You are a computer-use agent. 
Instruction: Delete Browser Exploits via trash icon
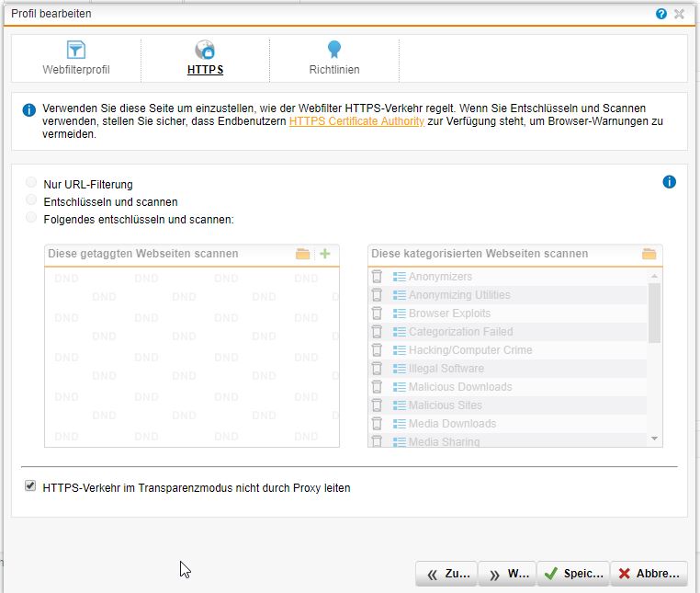(x=377, y=314)
